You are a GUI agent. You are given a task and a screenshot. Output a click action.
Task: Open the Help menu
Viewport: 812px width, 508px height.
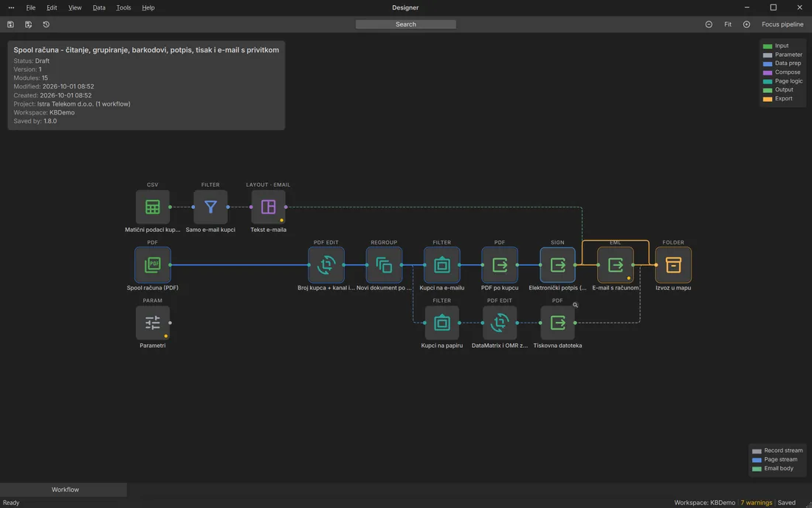(148, 8)
